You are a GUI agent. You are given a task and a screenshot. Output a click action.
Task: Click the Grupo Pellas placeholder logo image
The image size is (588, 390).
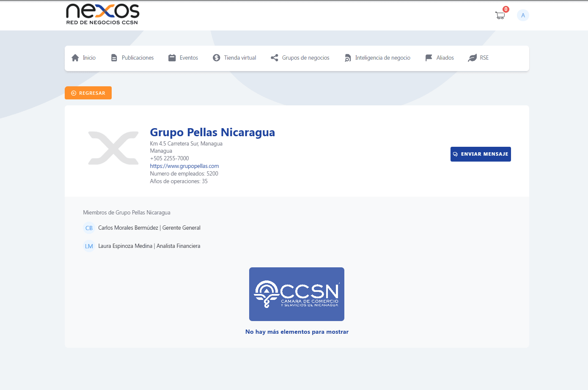[x=113, y=148]
